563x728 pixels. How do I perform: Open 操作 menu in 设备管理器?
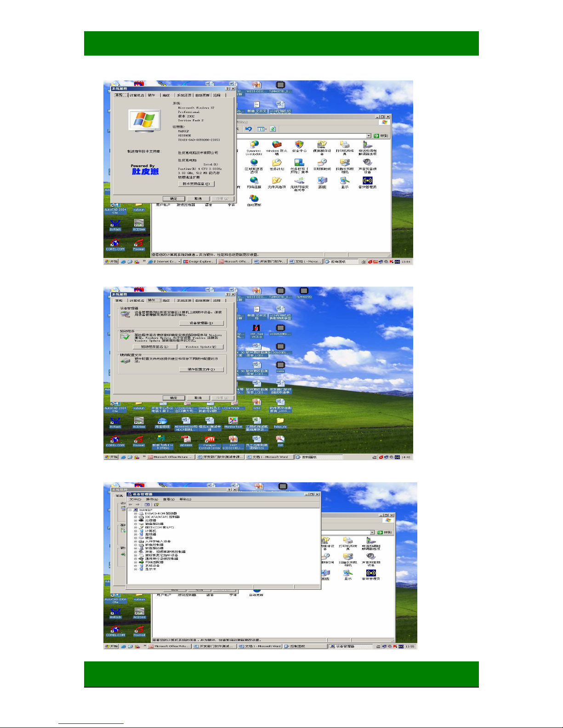click(152, 499)
